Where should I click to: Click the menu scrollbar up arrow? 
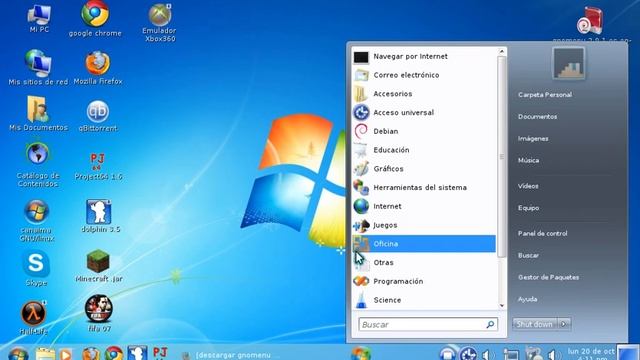click(x=502, y=51)
